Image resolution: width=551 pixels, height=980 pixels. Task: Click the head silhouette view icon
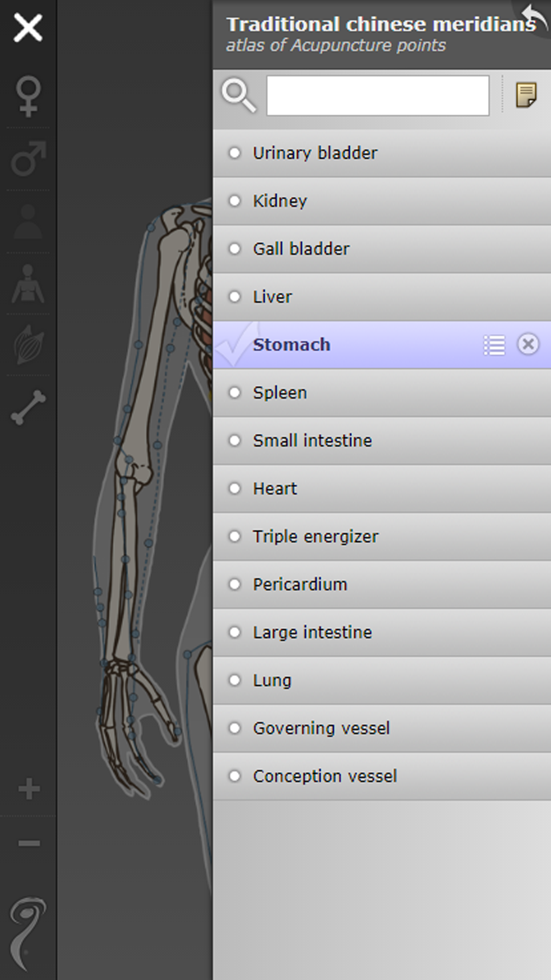point(28,221)
